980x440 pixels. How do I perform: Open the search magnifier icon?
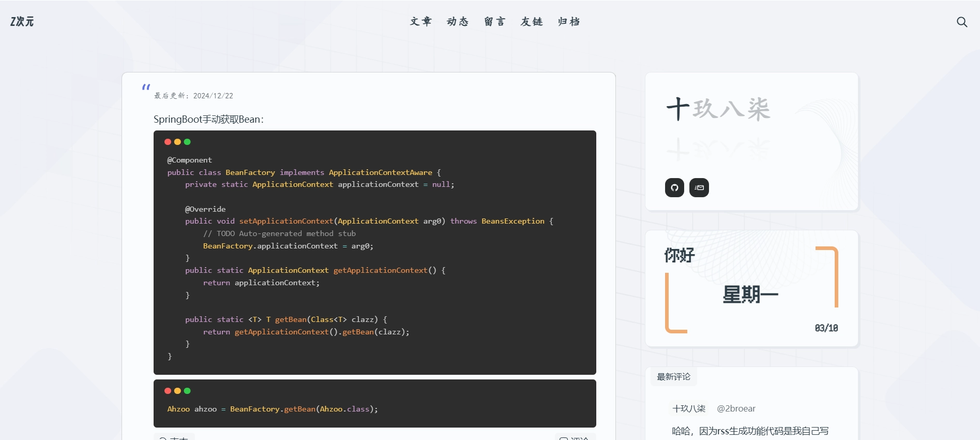click(961, 22)
